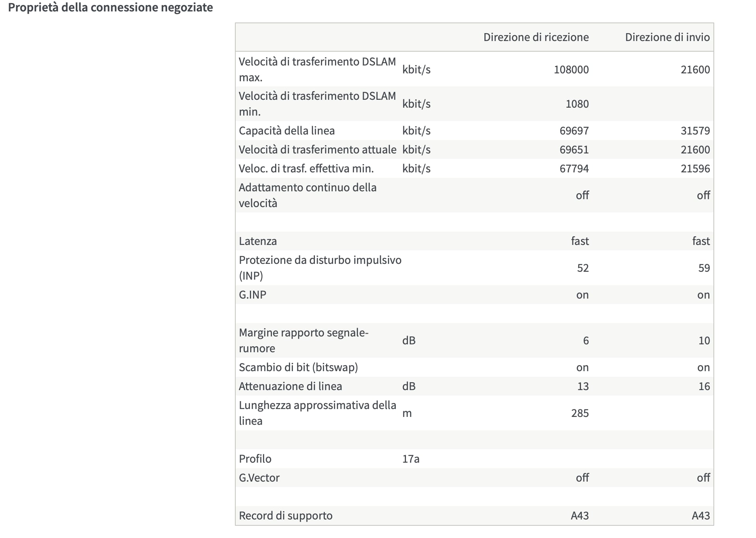Select the line capacity send value 31579
This screenshot has width=756, height=538.
pyautogui.click(x=695, y=131)
